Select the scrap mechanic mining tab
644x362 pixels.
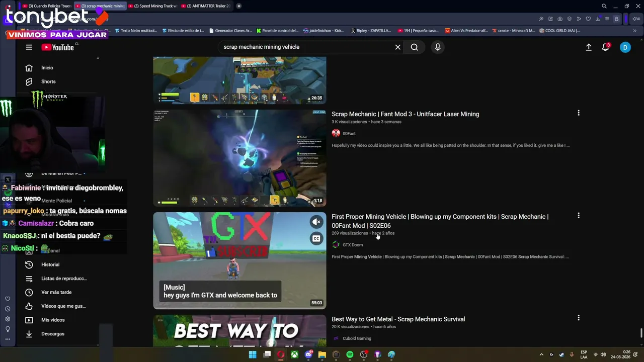click(100, 6)
